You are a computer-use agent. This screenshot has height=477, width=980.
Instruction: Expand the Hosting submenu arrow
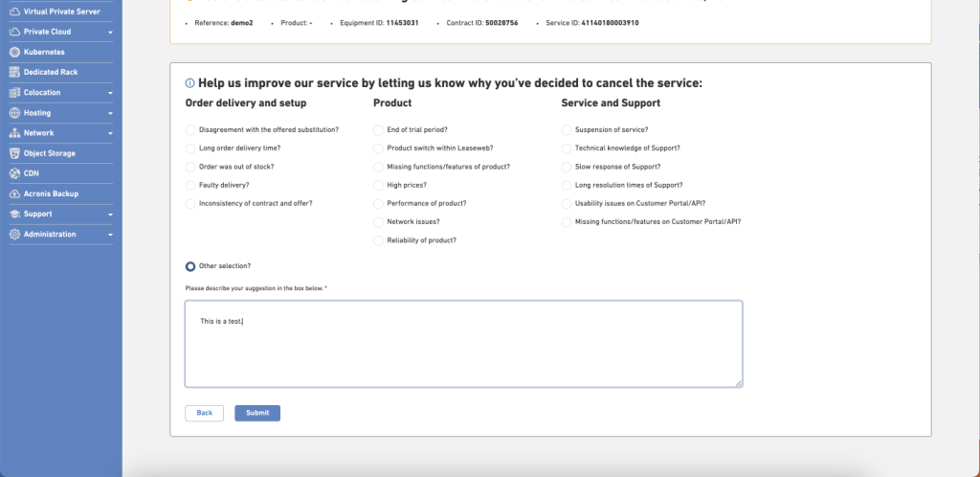[111, 114]
